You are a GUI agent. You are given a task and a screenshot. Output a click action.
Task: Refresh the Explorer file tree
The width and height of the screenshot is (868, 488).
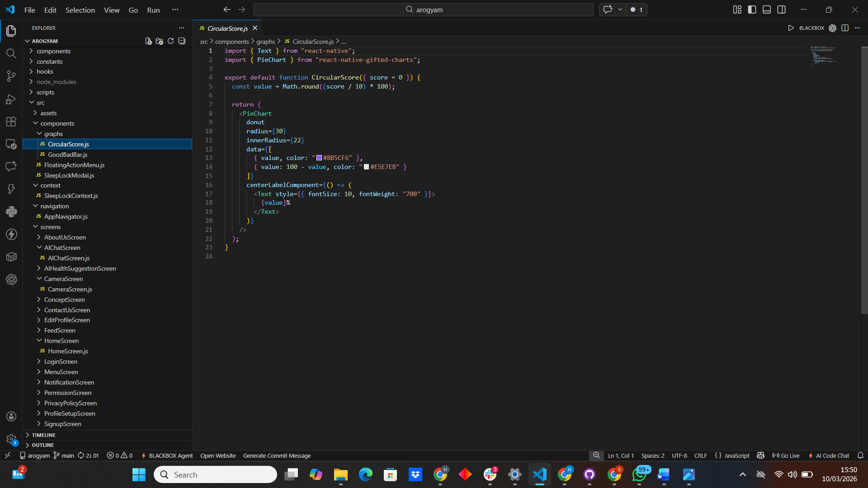[x=170, y=41]
